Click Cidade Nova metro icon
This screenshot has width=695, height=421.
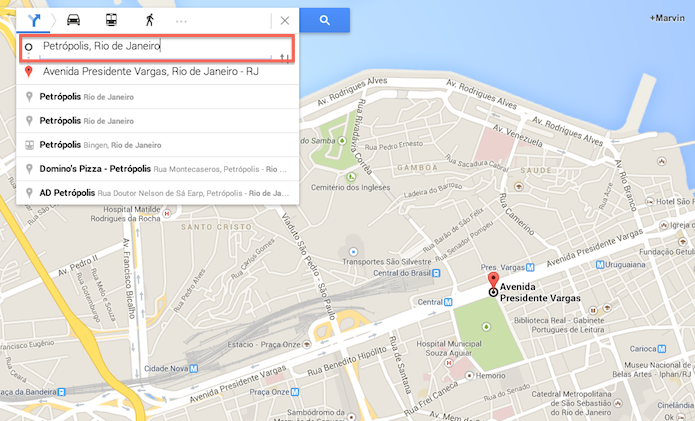(x=194, y=368)
